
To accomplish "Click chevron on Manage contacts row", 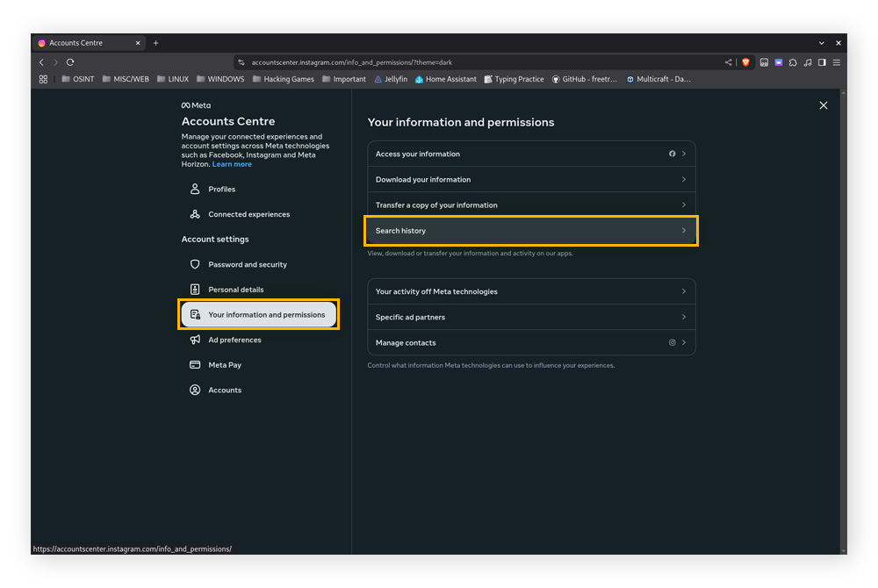I will (x=684, y=342).
